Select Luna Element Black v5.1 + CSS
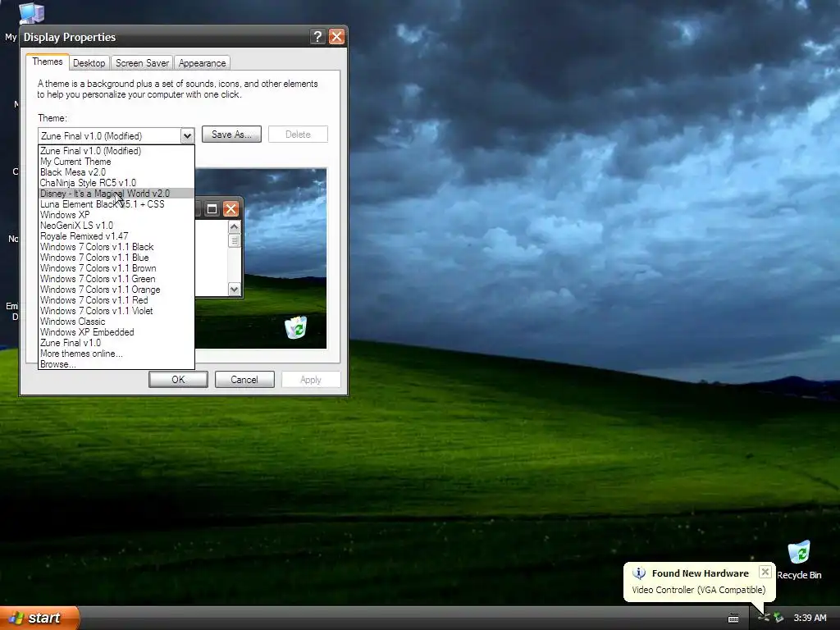 [x=116, y=204]
